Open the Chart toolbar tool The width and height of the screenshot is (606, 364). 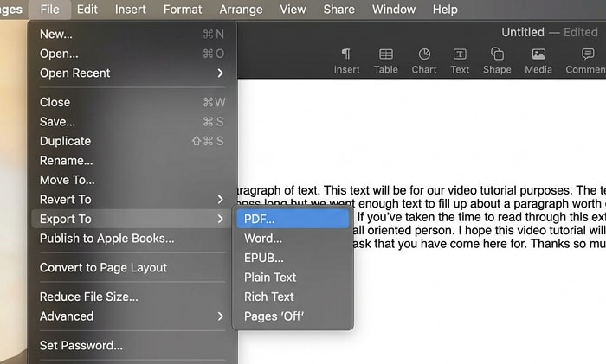coord(424,61)
